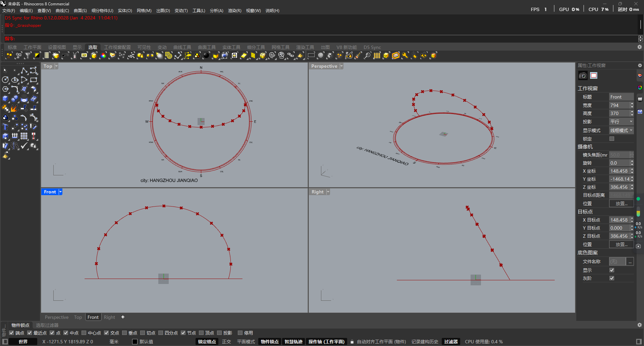Enable the 中心点 (Center) osnap checkbox
The image size is (644, 346).
(x=84, y=333)
